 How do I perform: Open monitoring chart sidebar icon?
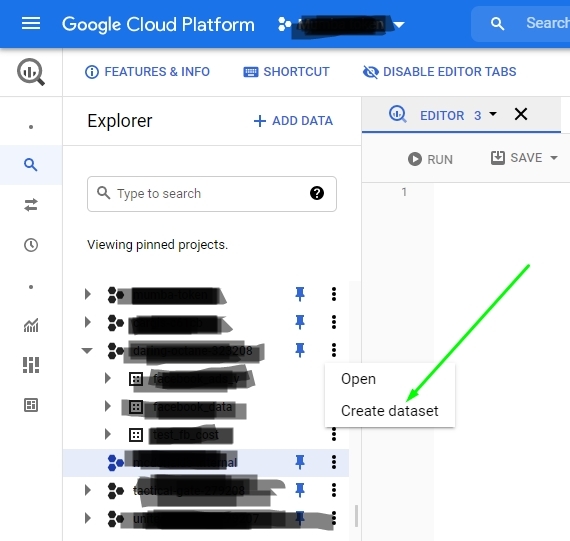pyautogui.click(x=31, y=325)
